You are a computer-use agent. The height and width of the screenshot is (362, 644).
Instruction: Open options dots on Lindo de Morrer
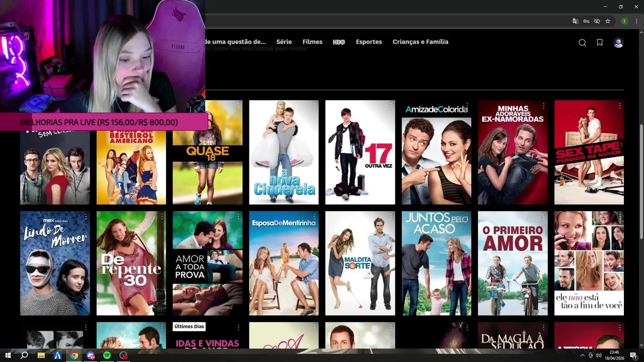coord(86,217)
